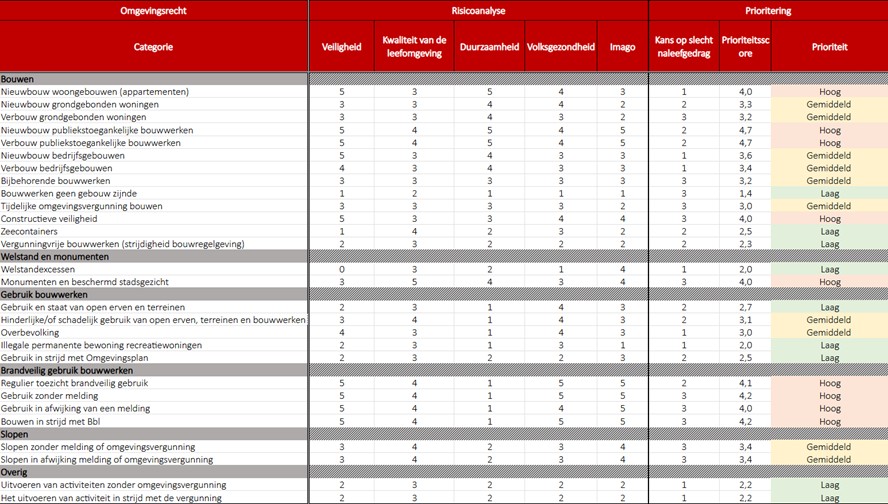The image size is (888, 504).
Task: Select the Duurzaamheid column header
Action: click(489, 47)
